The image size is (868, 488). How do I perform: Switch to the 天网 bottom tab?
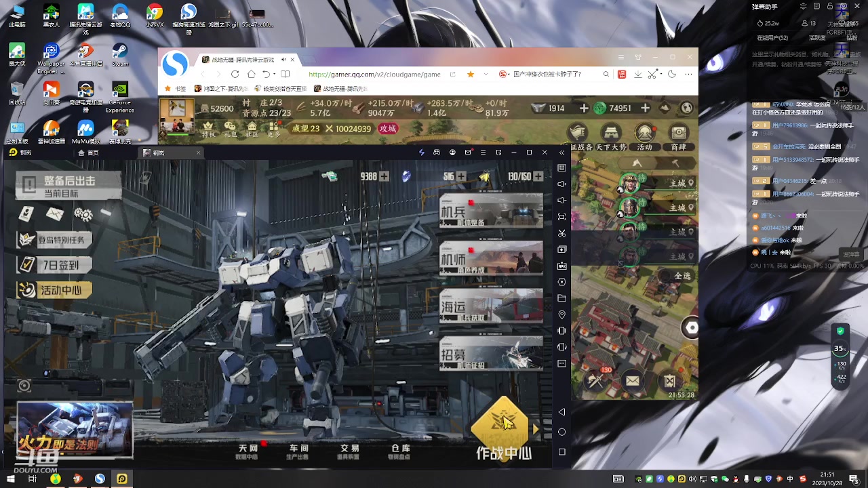click(248, 451)
